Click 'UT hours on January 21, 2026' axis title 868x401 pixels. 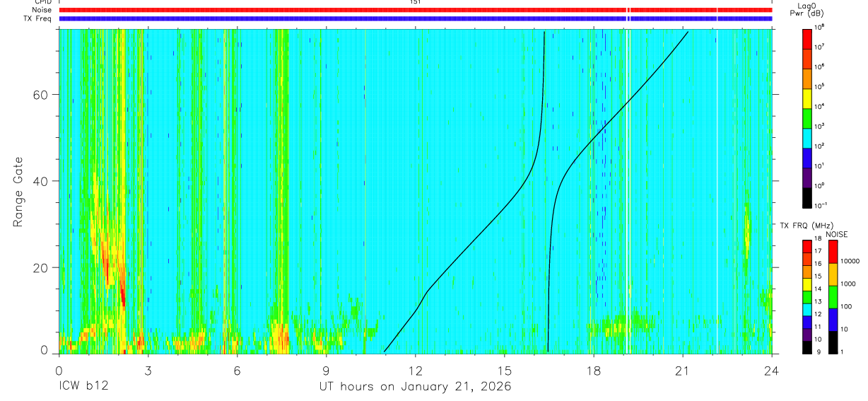[x=415, y=387]
